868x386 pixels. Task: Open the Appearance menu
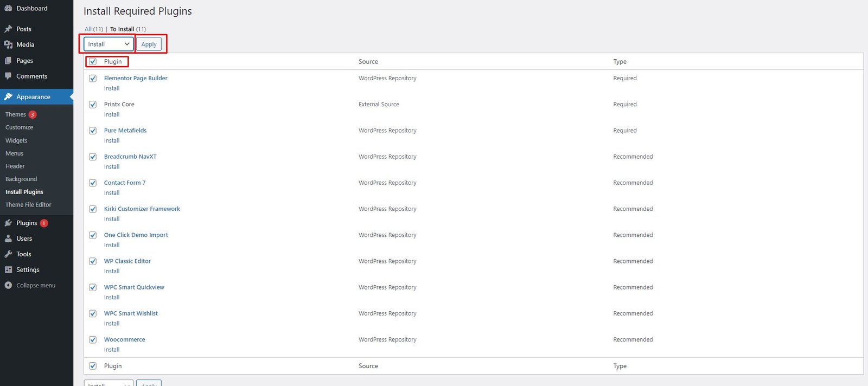tap(33, 97)
